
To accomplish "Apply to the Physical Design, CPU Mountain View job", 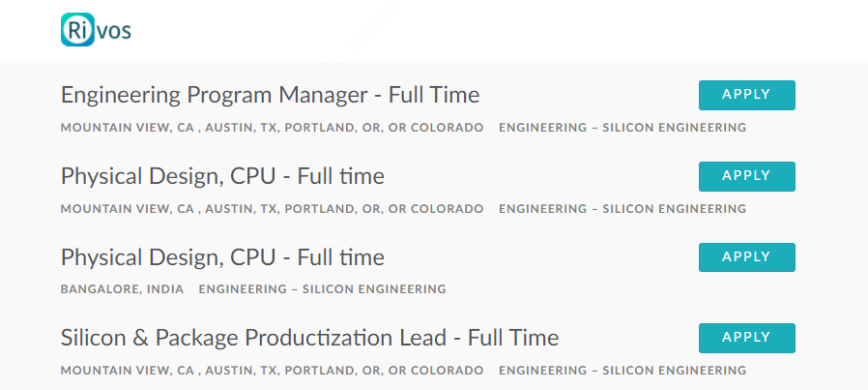I will tap(747, 176).
